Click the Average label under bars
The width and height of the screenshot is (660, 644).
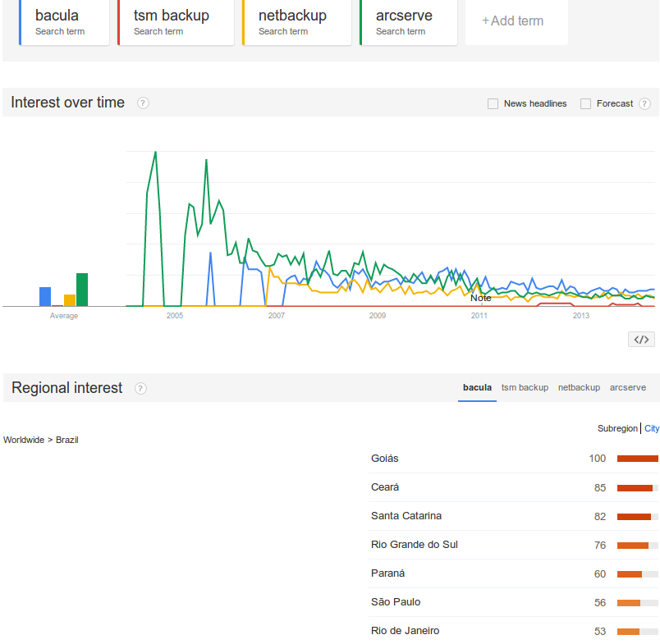[63, 316]
